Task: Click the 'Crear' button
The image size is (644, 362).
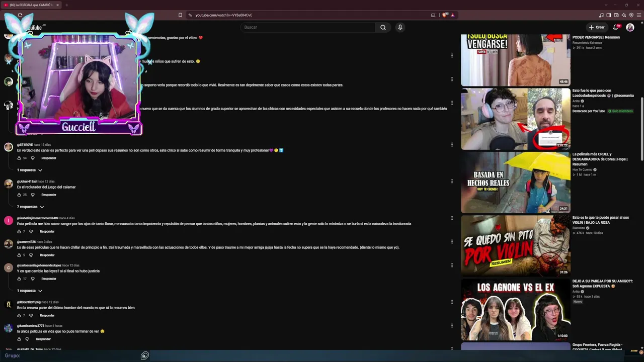Action: pyautogui.click(x=597, y=27)
